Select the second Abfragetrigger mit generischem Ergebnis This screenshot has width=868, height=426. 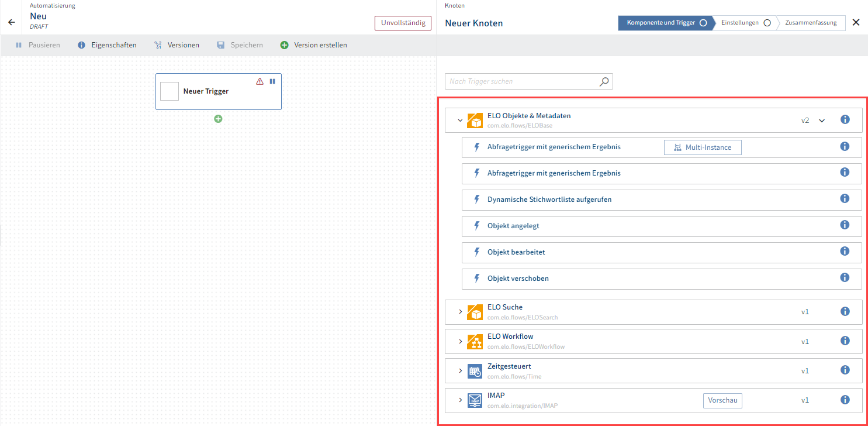point(662,173)
